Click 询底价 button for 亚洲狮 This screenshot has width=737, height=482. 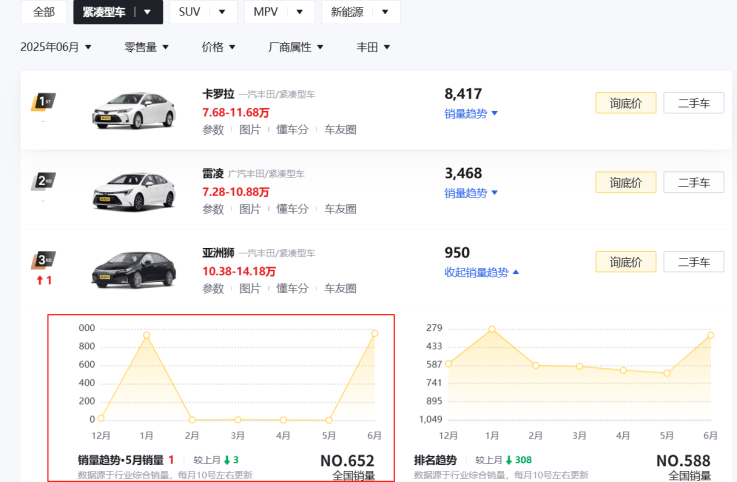(x=626, y=262)
